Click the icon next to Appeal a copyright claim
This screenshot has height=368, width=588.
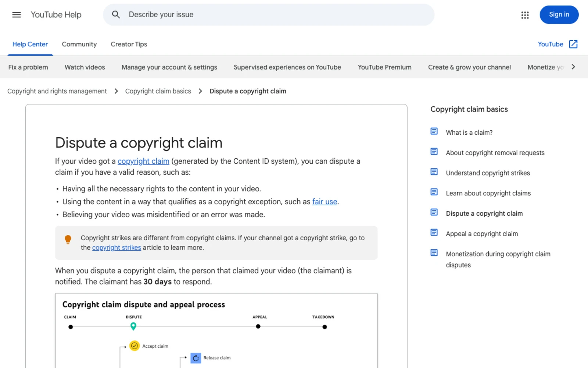tap(434, 233)
